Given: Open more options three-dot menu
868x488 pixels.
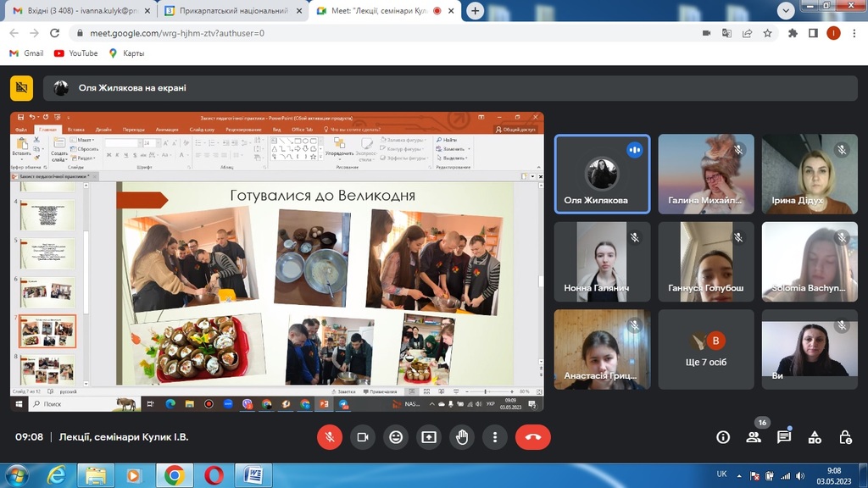Looking at the screenshot, I should coord(495,437).
